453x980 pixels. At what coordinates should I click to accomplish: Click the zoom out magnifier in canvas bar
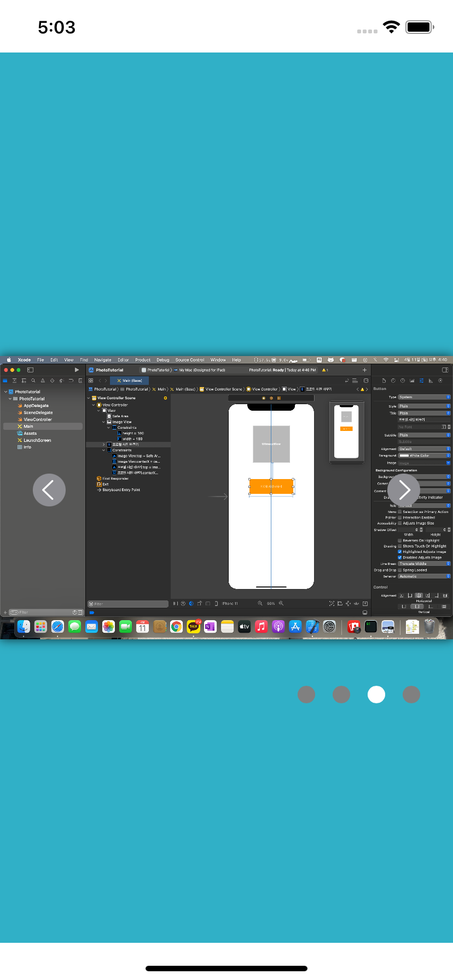(260, 603)
